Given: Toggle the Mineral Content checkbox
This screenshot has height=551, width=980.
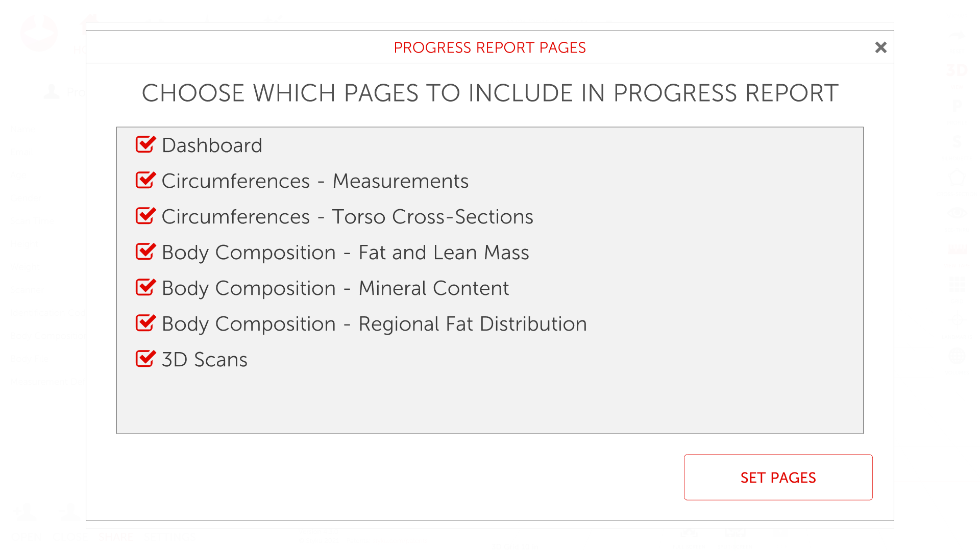Looking at the screenshot, I should point(145,288).
